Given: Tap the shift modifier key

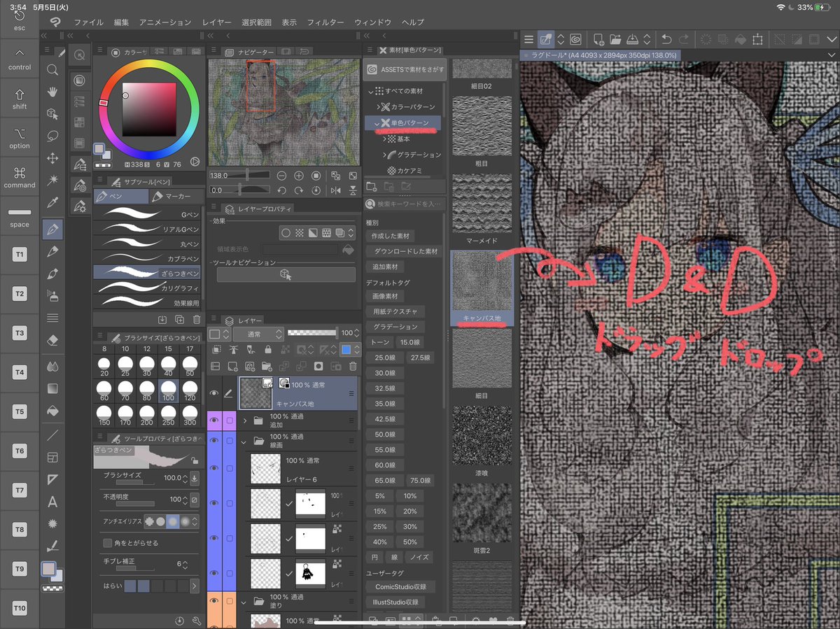Looking at the screenshot, I should (x=20, y=99).
